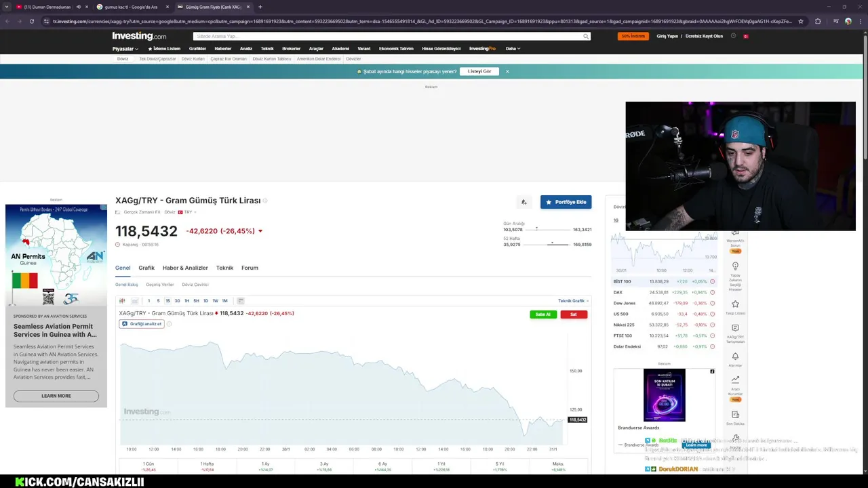Select the candlestick chart type icon
The width and height of the screenshot is (868, 488).
122,301
